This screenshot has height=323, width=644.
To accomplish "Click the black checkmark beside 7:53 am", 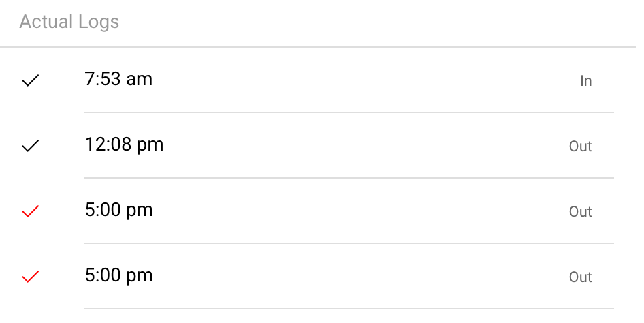I will pyautogui.click(x=31, y=81).
